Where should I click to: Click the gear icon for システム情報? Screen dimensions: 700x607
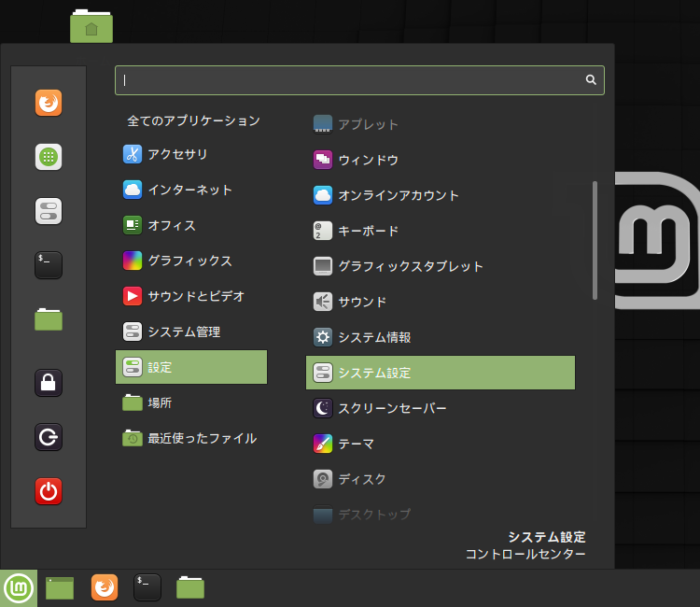(323, 337)
